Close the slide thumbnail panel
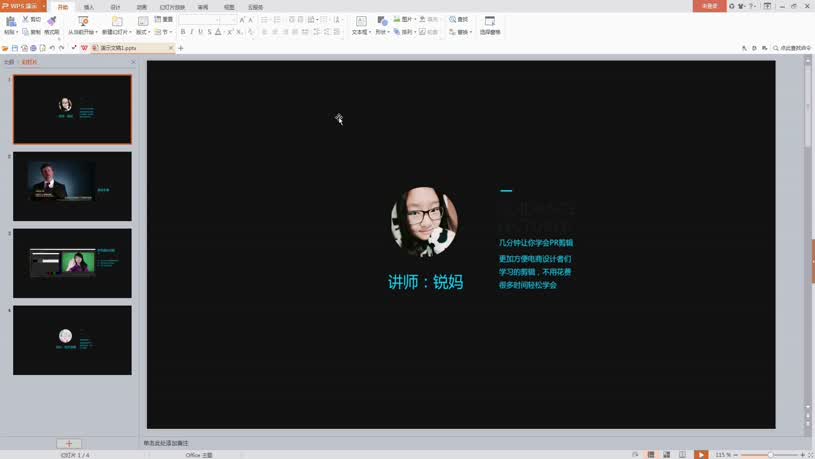Screen dimensions: 815x459 [133, 62]
